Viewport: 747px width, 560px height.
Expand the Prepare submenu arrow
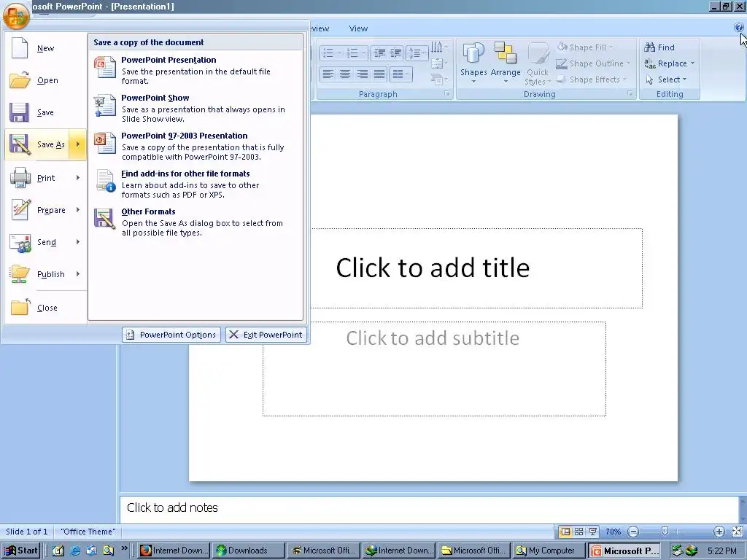pos(77,210)
